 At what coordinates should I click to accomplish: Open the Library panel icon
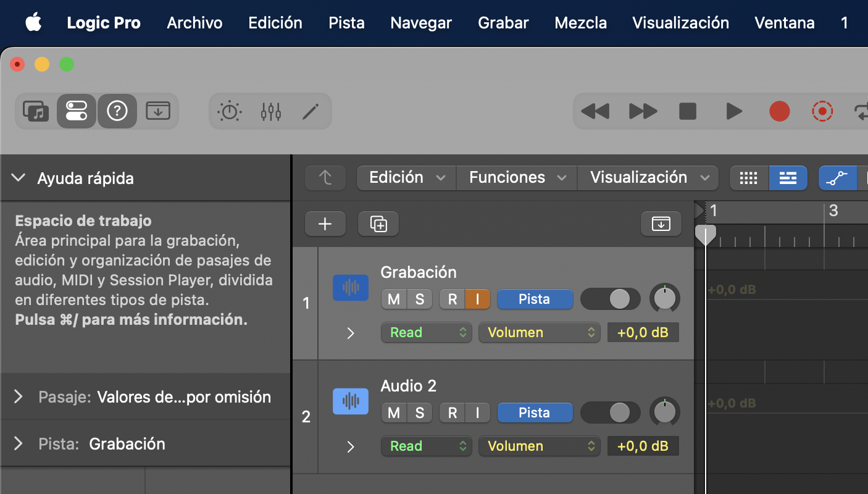(x=36, y=111)
